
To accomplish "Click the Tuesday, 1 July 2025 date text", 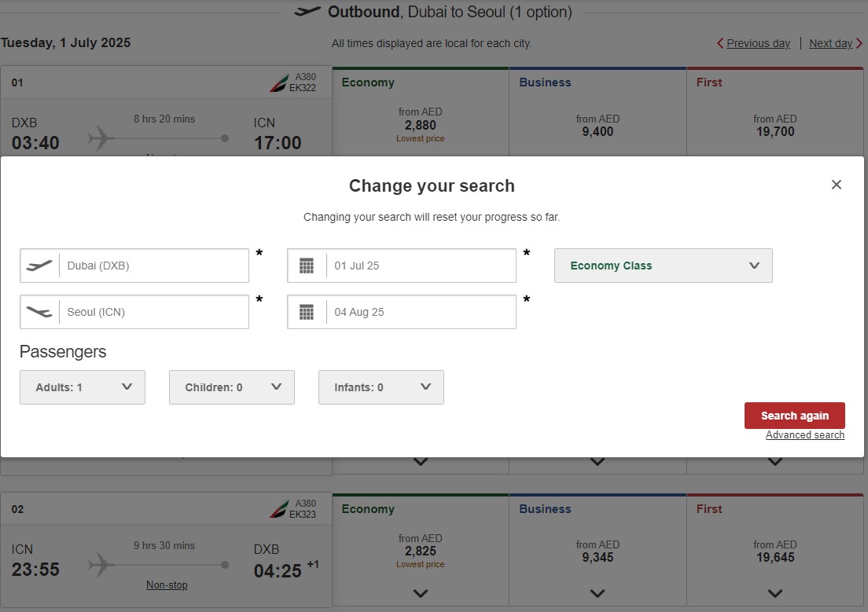I will 65,42.
